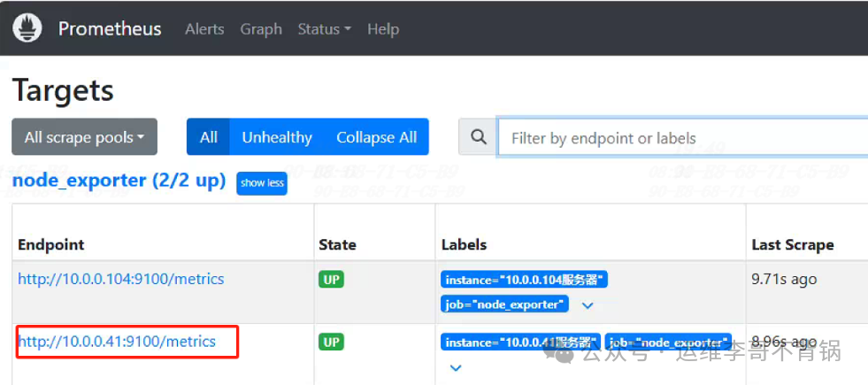Select the All targets filter button
Screen dimensions: 868x385
(x=208, y=137)
